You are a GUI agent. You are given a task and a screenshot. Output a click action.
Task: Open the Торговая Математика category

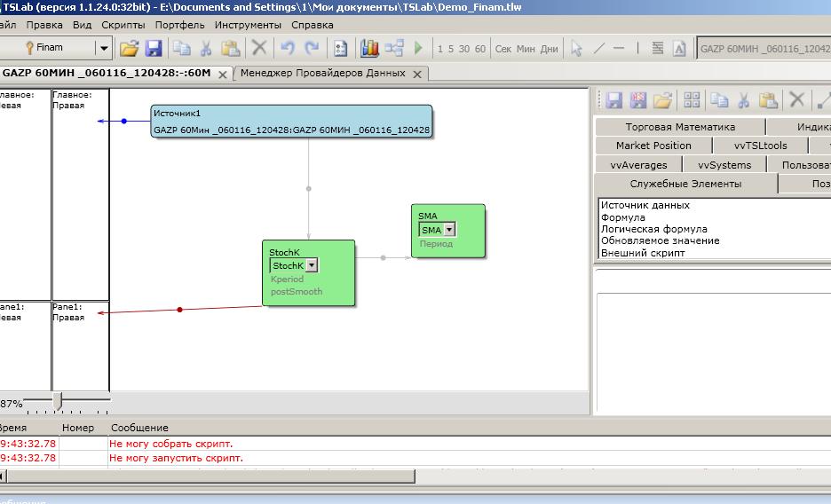coord(679,127)
